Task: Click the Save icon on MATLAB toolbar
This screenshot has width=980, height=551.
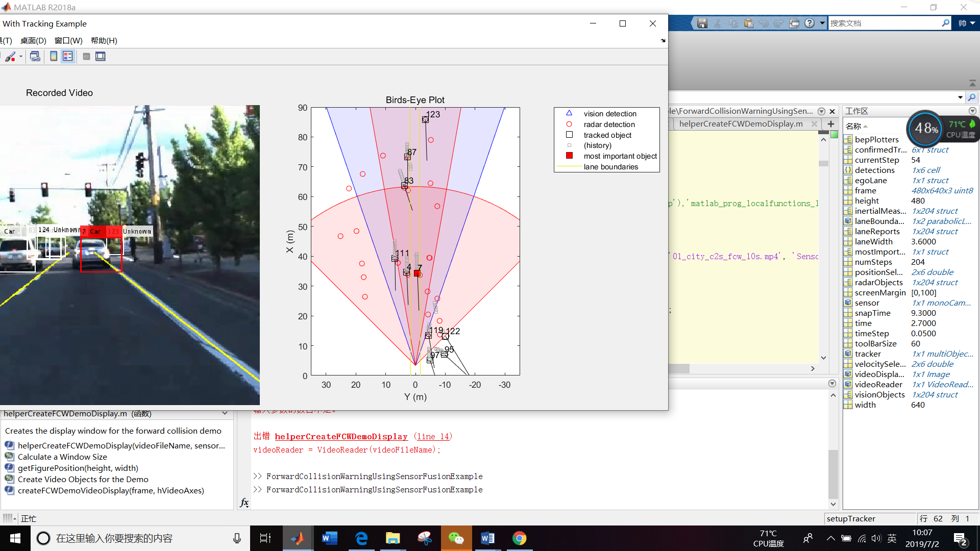Action: click(x=702, y=23)
